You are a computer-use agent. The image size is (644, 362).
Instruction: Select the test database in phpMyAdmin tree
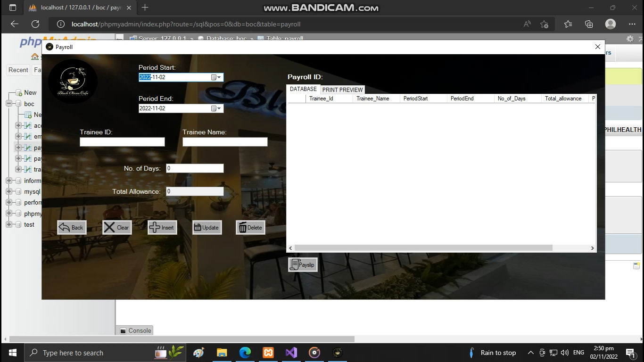(29, 225)
